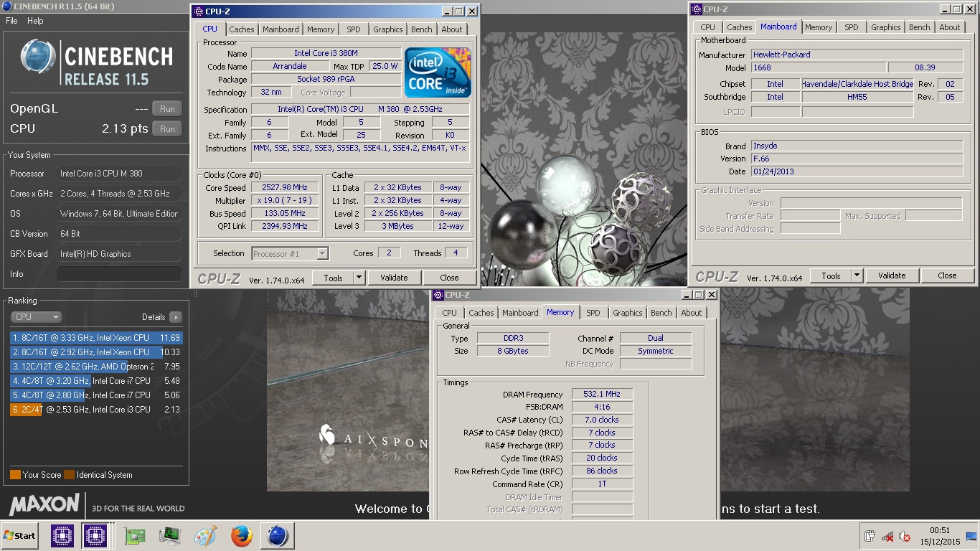Click the MAXON logo
980x551 pixels.
coord(44,504)
